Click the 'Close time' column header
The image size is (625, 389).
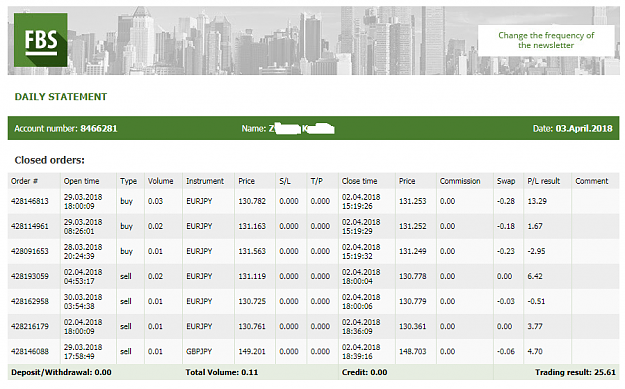[x=359, y=181]
